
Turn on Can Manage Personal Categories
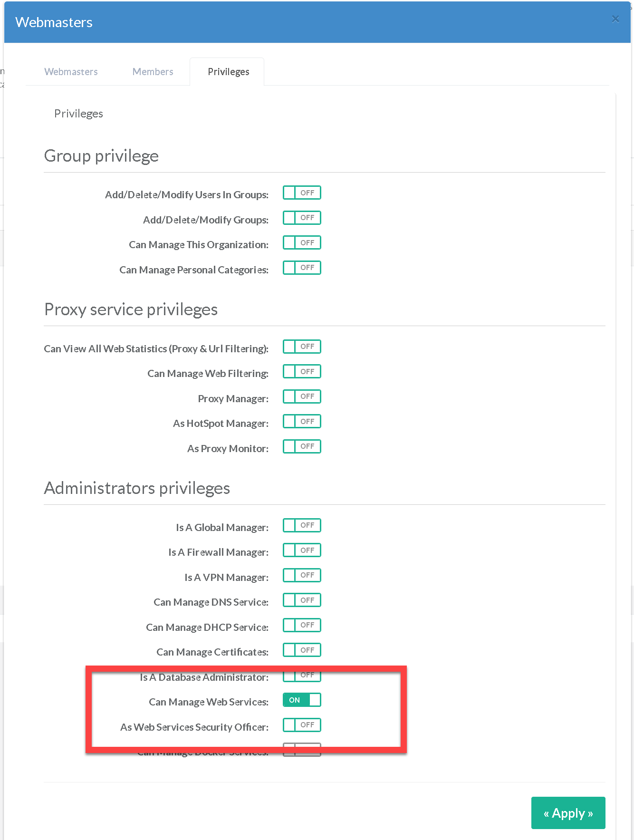pos(302,268)
